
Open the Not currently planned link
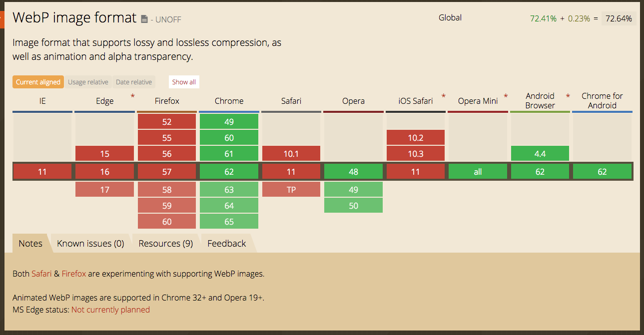(110, 310)
